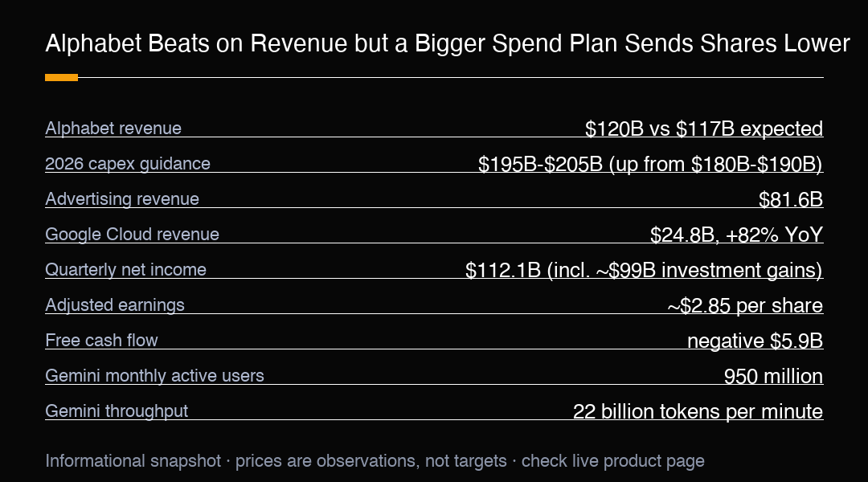Open the Google Cloud revenue label

click(x=132, y=235)
